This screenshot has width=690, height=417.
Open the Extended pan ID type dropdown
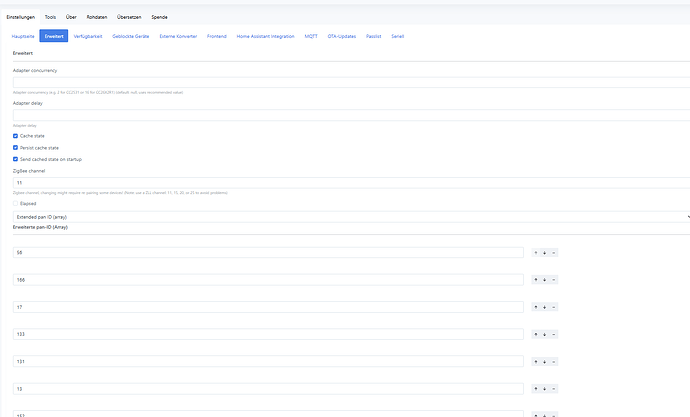tap(350, 215)
